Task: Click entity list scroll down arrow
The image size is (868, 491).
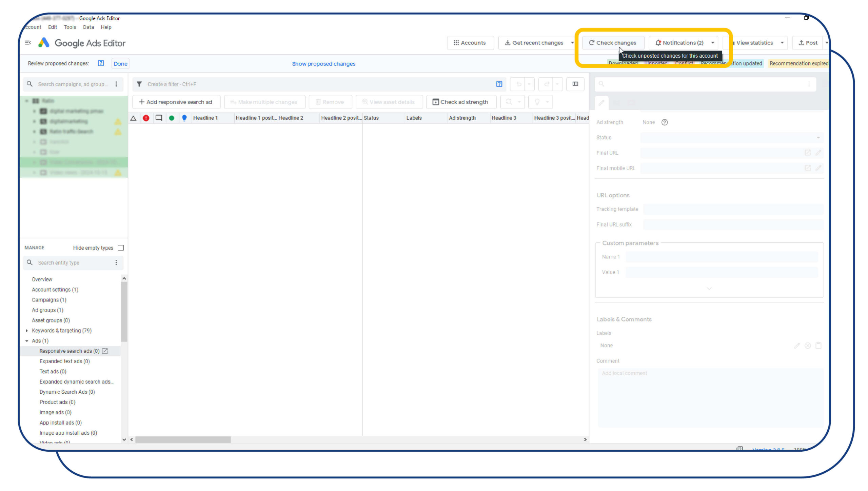Action: click(x=124, y=440)
